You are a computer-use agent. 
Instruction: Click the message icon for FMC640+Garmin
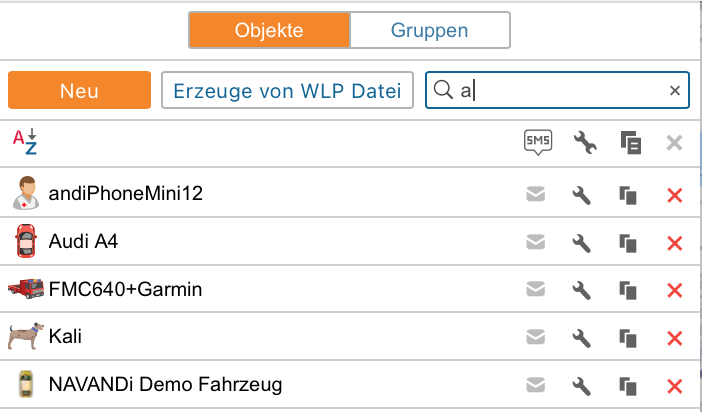point(536,291)
